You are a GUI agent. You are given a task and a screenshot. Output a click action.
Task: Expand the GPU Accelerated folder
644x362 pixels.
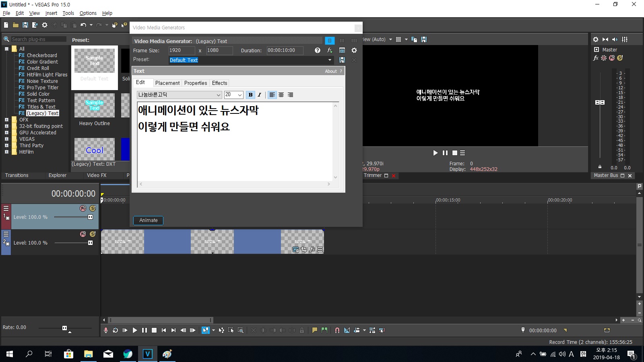click(6, 132)
